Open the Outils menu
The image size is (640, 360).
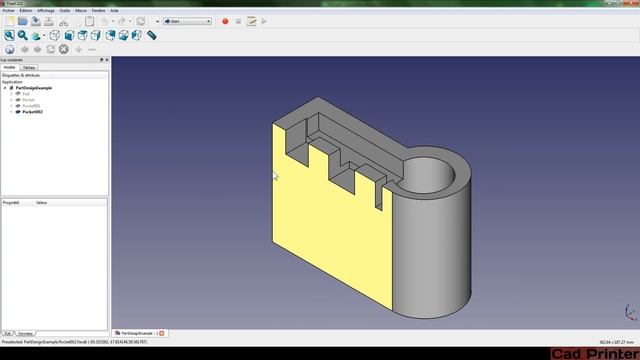(64, 10)
